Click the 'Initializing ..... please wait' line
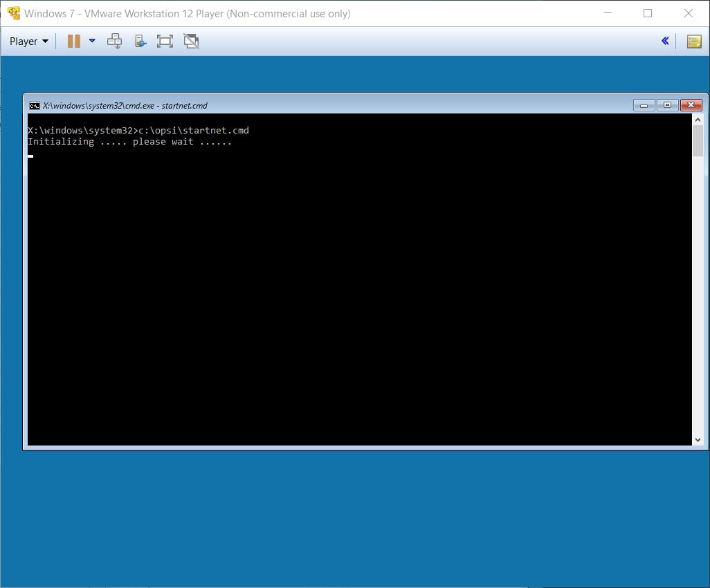Image resolution: width=710 pixels, height=588 pixels. (129, 142)
